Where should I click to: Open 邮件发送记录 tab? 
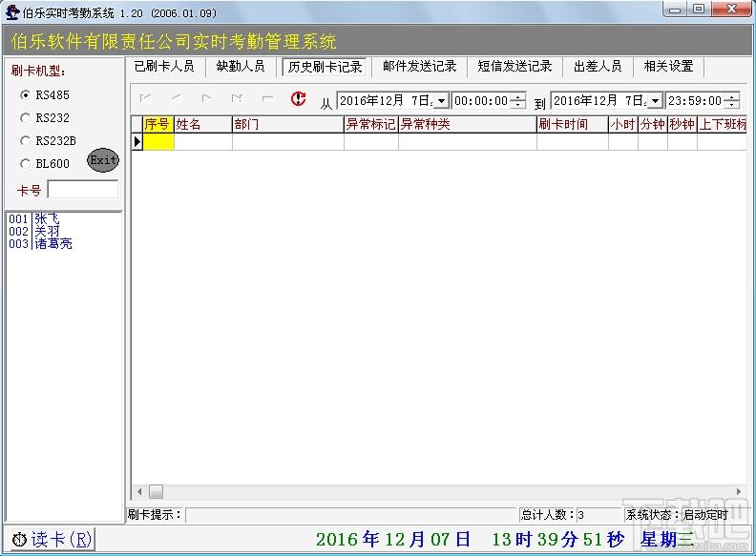point(419,67)
